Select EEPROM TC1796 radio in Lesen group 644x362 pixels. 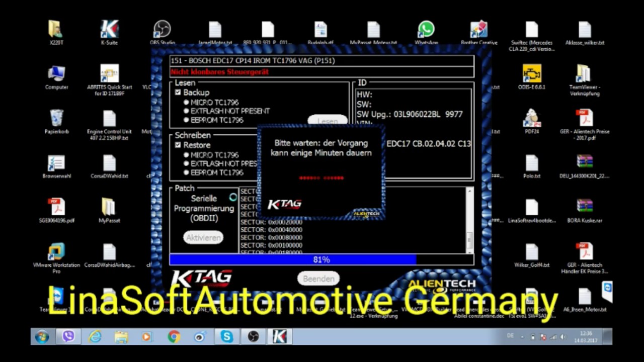tap(186, 120)
